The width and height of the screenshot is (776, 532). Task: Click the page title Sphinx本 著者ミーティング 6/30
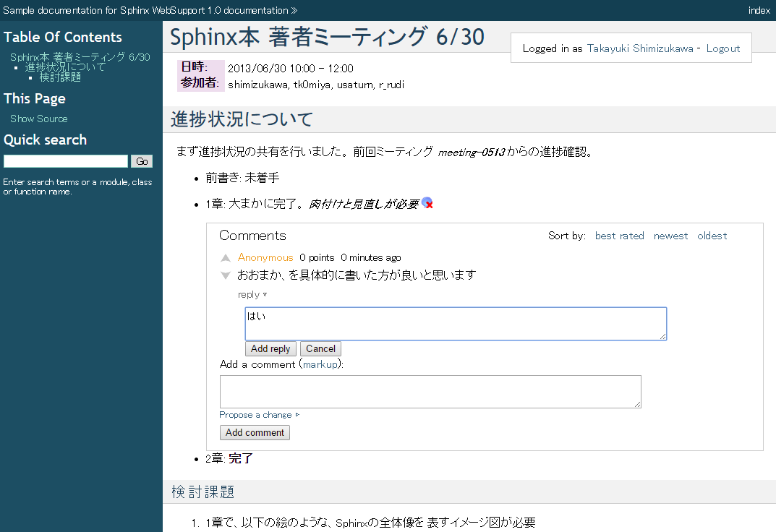(x=327, y=37)
